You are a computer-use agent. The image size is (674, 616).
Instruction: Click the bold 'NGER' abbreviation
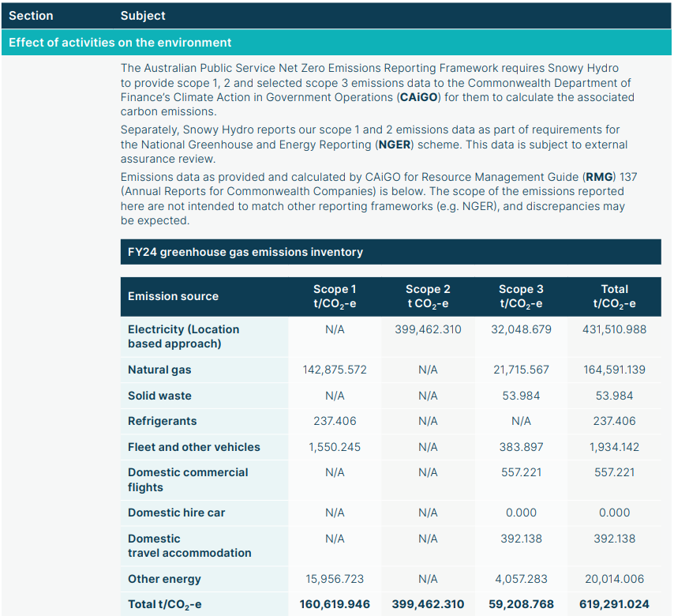[x=395, y=145]
